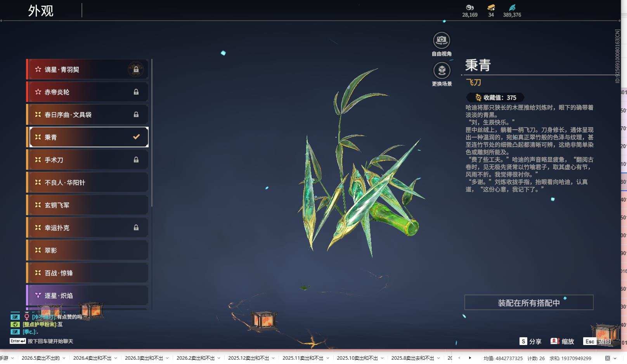This screenshot has width=627, height=364.
Task: Click the green world channel icon in chat
Action: coord(15,324)
